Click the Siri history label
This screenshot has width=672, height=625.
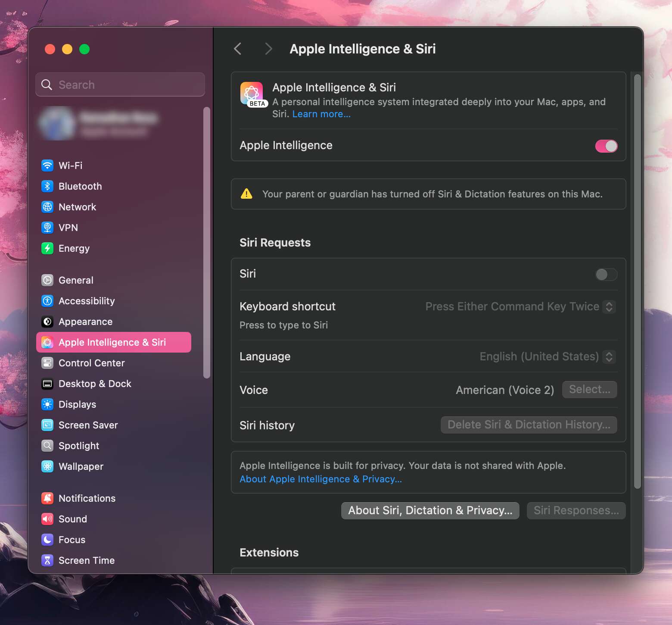pos(267,425)
